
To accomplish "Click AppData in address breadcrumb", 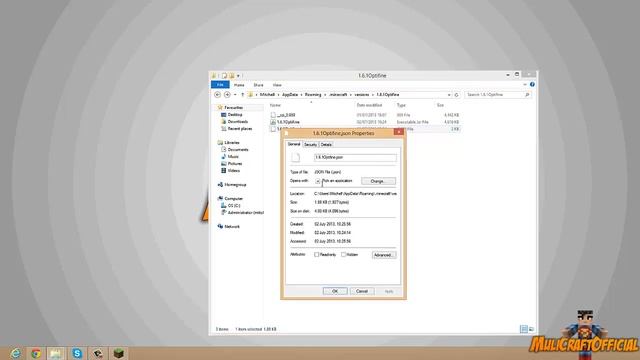I will click(x=290, y=95).
